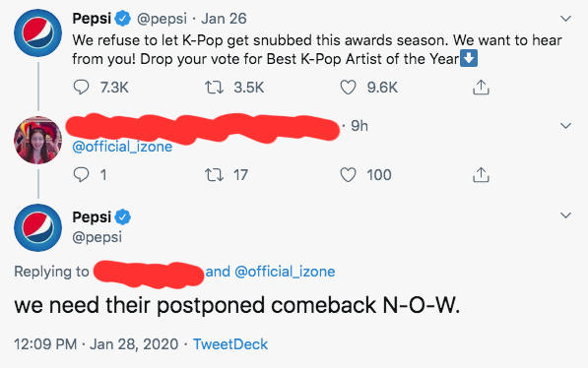Viewport: 588px width, 368px height.
Task: View the profile photo of the red-dressed user
Action: (x=37, y=140)
